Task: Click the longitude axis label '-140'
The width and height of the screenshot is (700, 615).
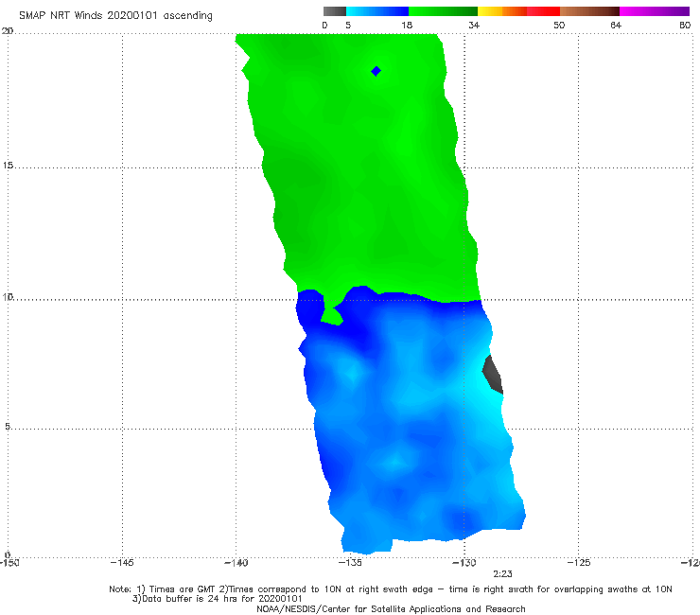Action: [236, 562]
